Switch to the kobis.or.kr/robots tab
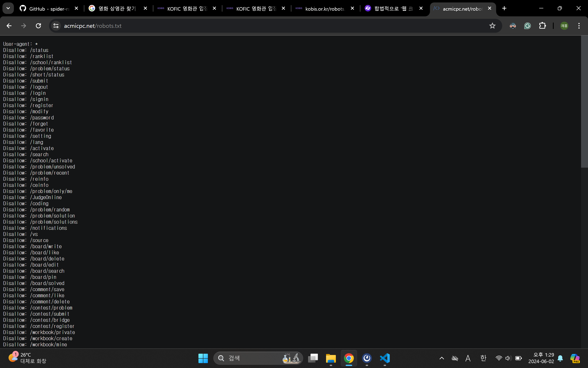This screenshot has height=368, width=588. tap(325, 9)
